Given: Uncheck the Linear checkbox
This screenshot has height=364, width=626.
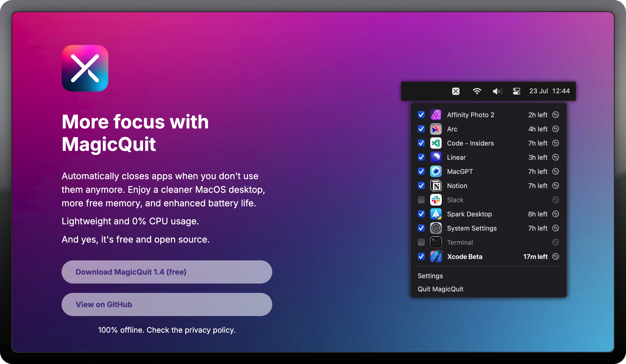Looking at the screenshot, I should click(x=421, y=157).
